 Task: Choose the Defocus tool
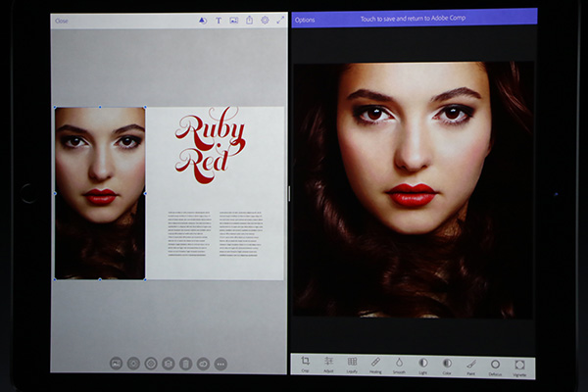(x=495, y=363)
